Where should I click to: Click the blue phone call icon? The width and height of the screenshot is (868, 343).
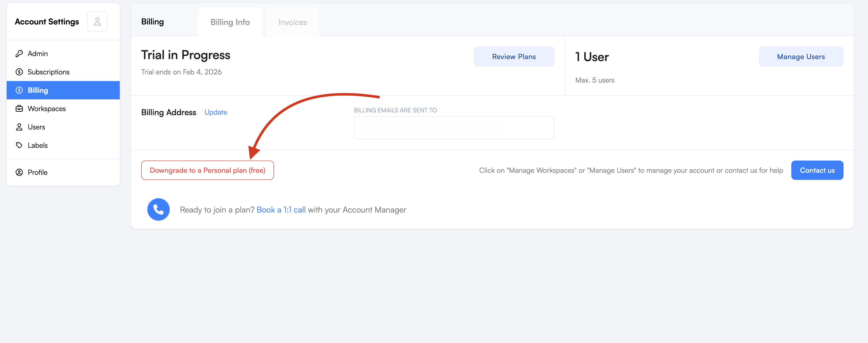(158, 209)
